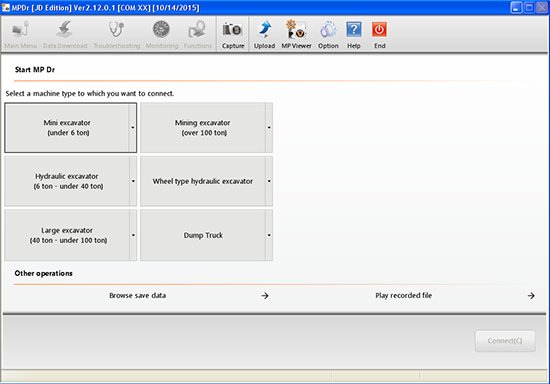Open the Option settings icon
550x384 pixels.
pos(328,34)
